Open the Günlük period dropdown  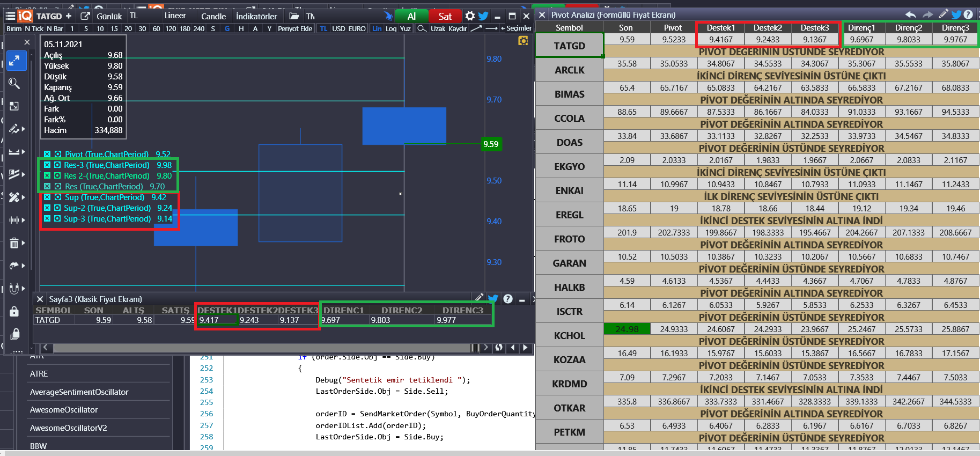pyautogui.click(x=109, y=16)
